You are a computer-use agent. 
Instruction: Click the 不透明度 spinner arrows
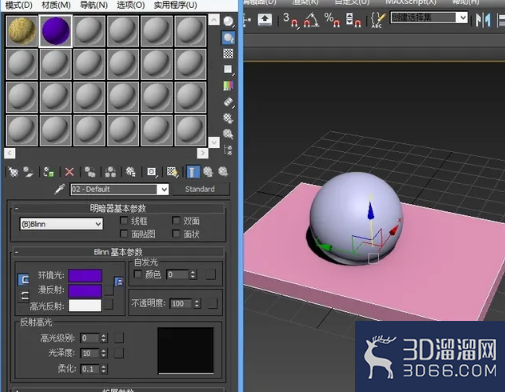[197, 303]
